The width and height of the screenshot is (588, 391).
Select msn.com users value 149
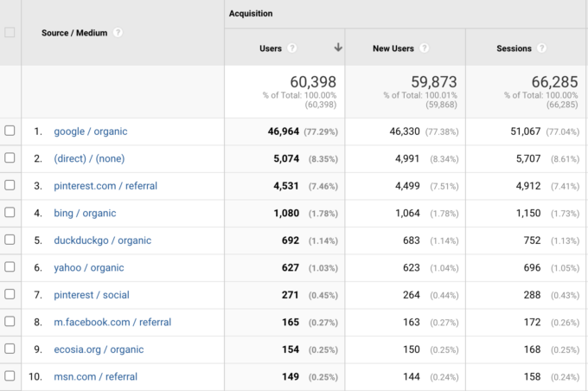[x=291, y=377]
